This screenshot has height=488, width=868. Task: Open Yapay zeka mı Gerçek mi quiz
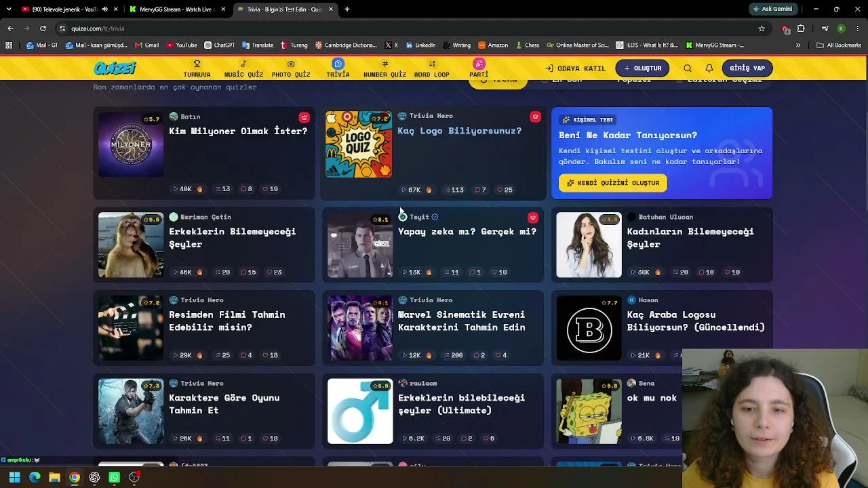pos(467,232)
